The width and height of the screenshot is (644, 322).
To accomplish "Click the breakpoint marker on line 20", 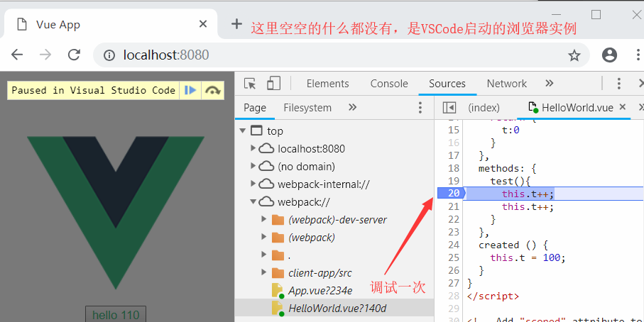I will pos(451,193).
